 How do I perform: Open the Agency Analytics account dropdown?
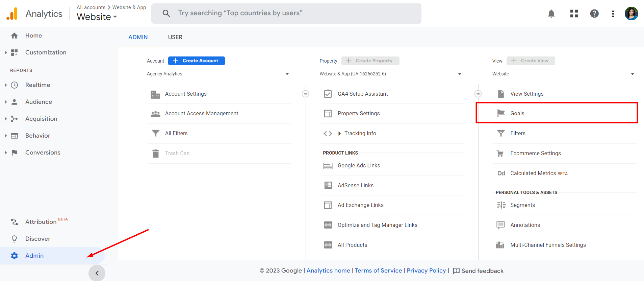218,74
